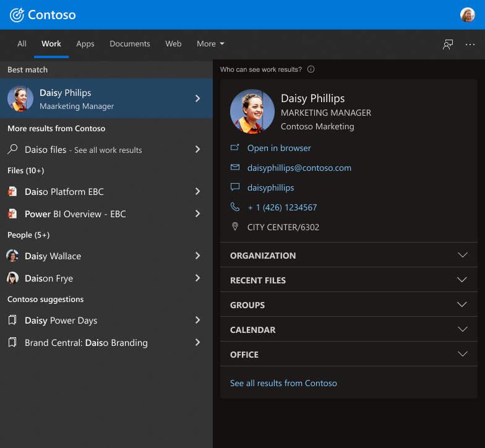The image size is (485, 448).
Task: Click the email envelope icon
Action: point(235,167)
